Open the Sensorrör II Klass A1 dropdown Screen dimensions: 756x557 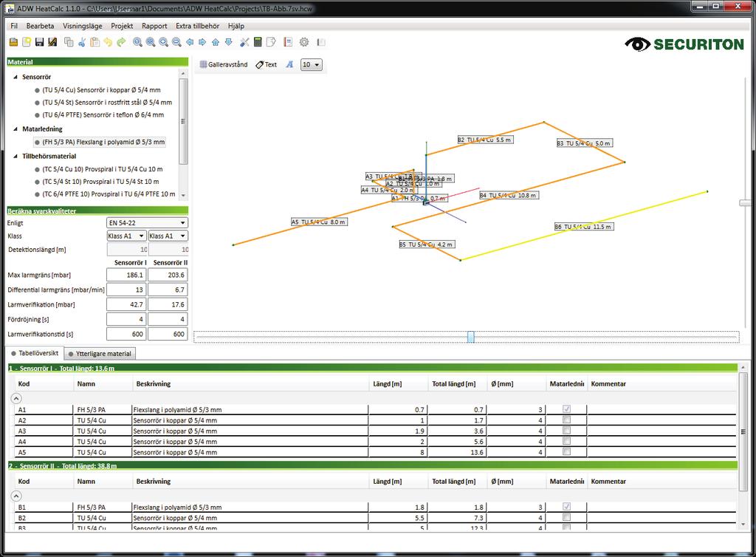click(168, 236)
